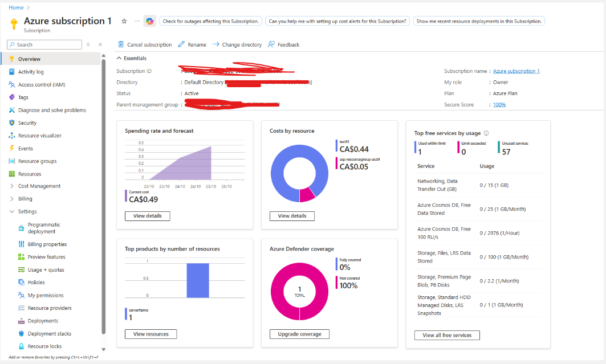Click the 'Storage, Files, LRS Data Stored' row

(x=478, y=257)
